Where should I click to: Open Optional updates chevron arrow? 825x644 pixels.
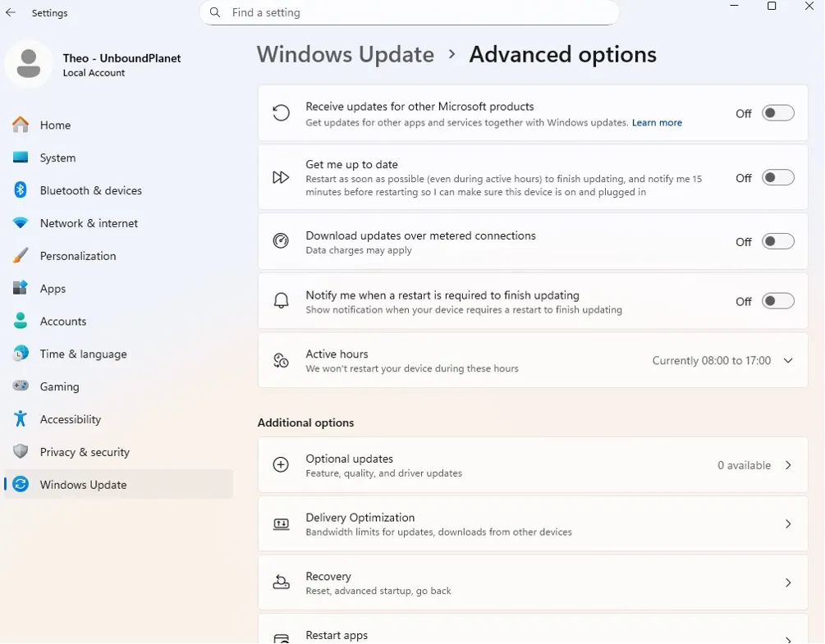coord(788,465)
